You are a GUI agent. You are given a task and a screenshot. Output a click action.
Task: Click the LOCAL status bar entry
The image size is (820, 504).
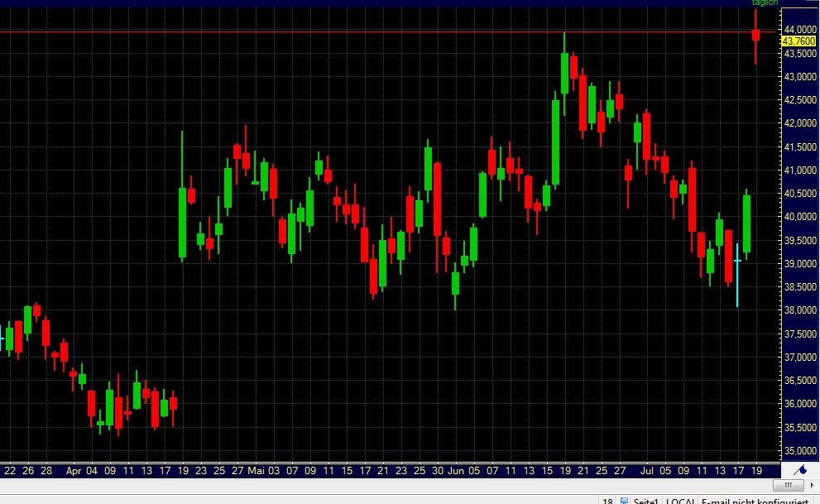click(x=680, y=501)
